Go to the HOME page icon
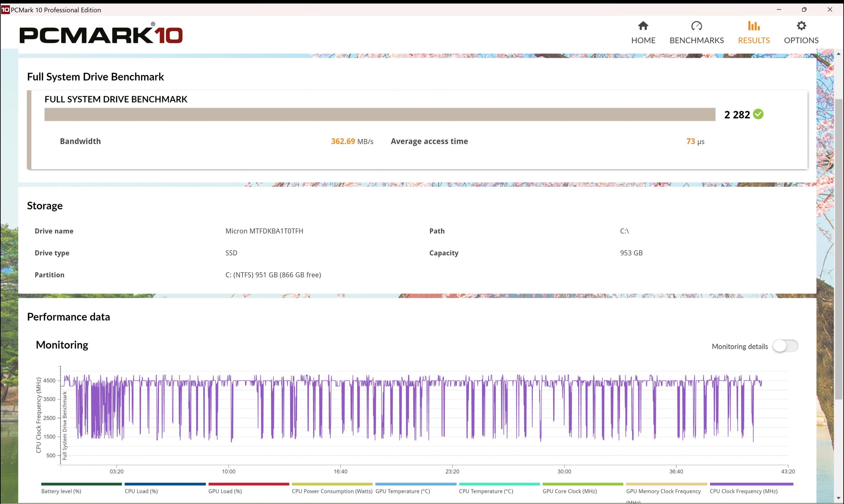The image size is (844, 504). [643, 26]
